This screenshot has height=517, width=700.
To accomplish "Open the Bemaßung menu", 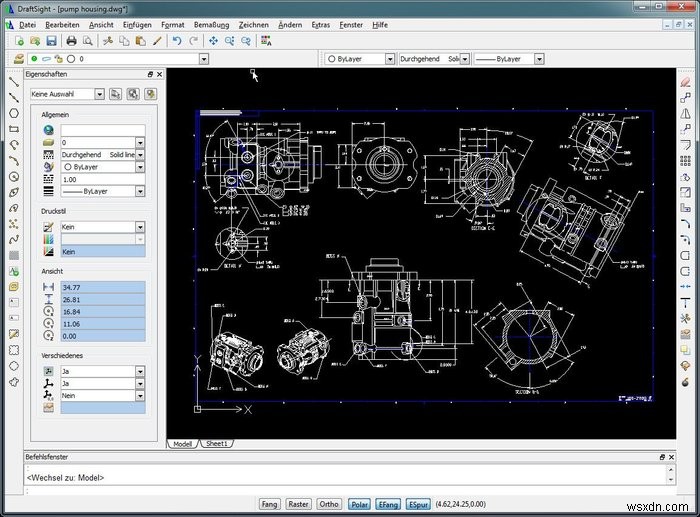I will point(212,25).
